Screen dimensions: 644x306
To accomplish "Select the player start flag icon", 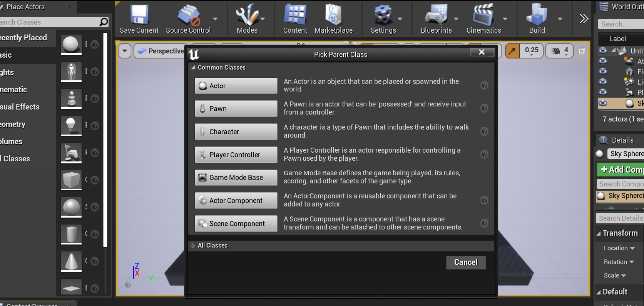I will [x=71, y=153].
